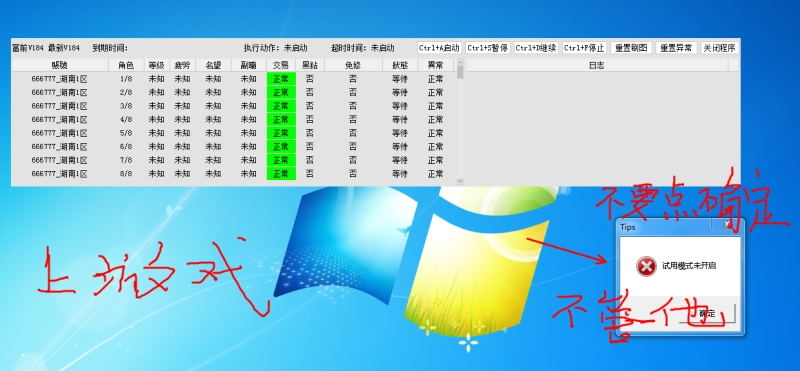Click the red error icon in Tips dialog
Viewport: 800px width, 371px height.
(646, 266)
